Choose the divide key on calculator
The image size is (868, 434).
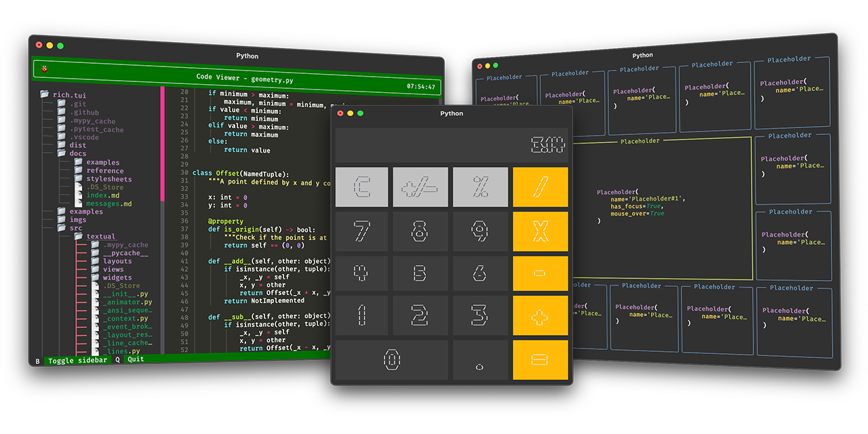coord(540,187)
